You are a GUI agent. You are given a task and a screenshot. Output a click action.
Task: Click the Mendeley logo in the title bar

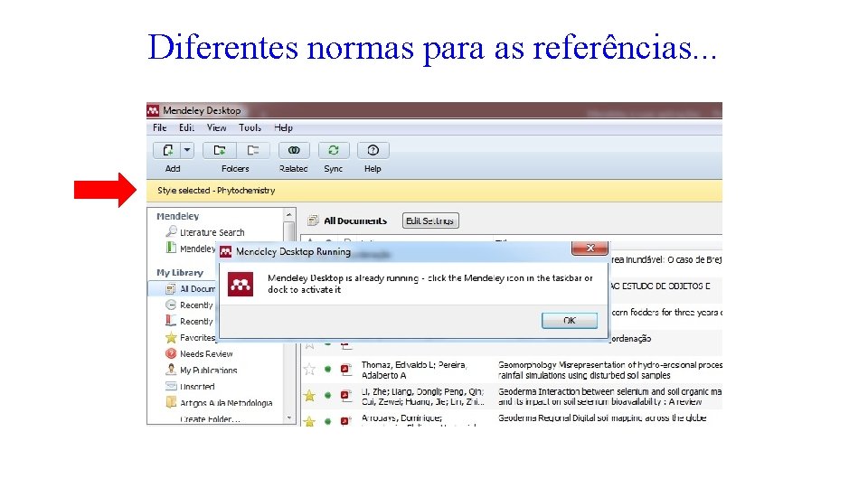(x=154, y=110)
